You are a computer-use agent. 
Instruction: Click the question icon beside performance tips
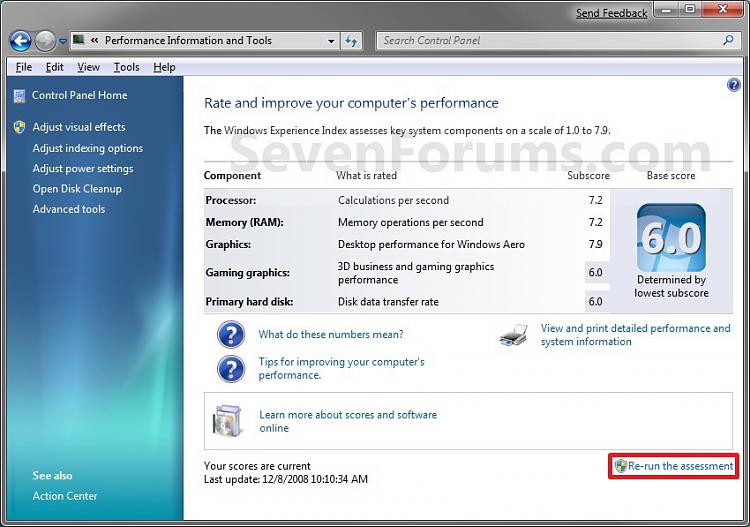[x=231, y=369]
